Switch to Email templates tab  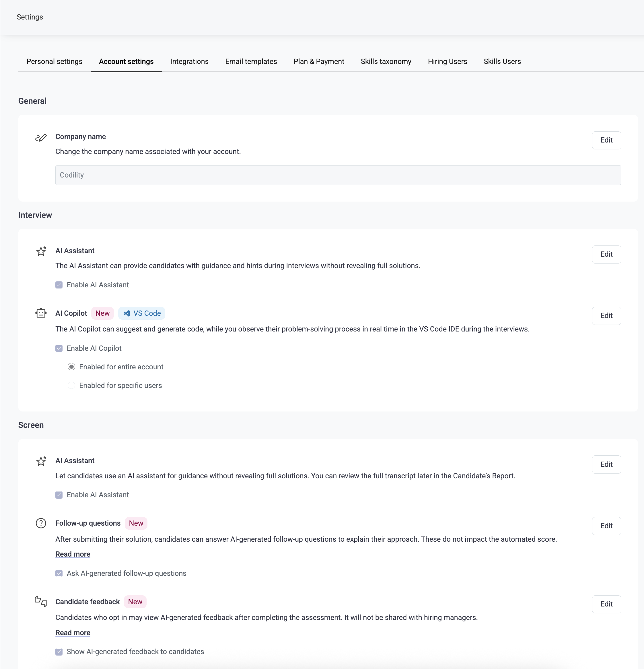pos(251,61)
